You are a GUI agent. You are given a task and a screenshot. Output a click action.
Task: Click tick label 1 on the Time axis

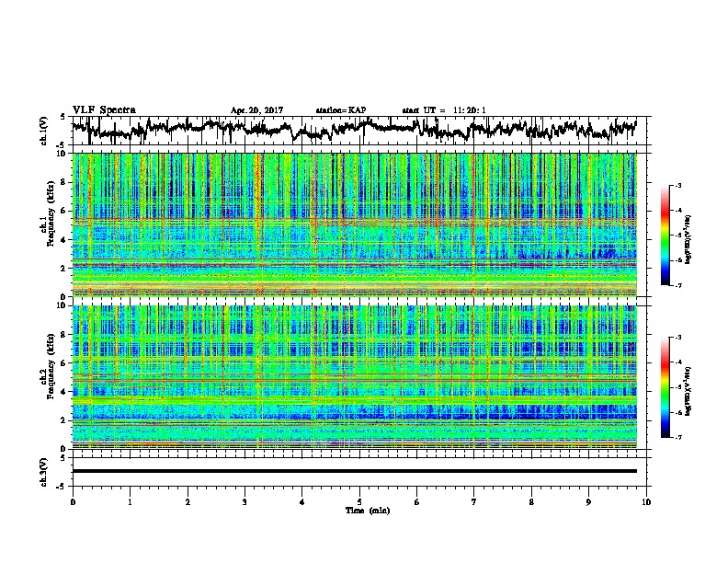tap(130, 502)
